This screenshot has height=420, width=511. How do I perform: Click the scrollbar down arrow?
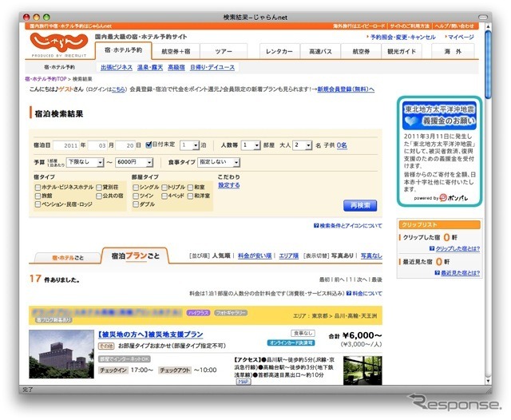[x=488, y=381]
